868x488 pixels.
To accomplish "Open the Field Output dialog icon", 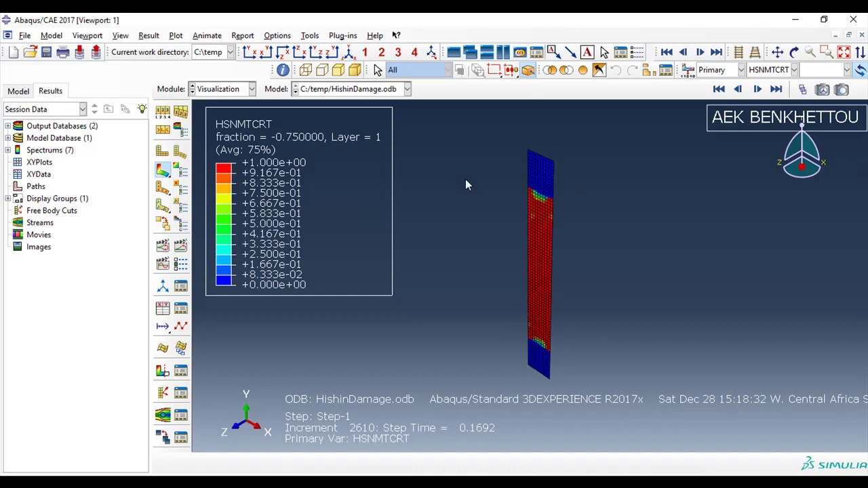I will coord(686,70).
